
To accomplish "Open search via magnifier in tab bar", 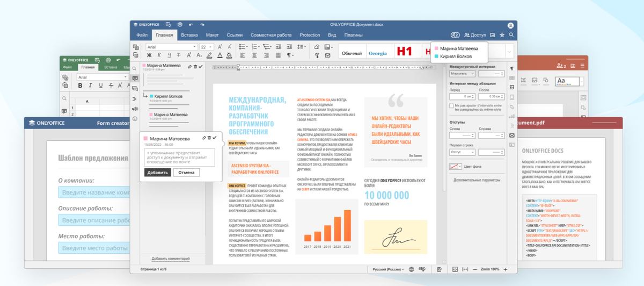I will 511,35.
